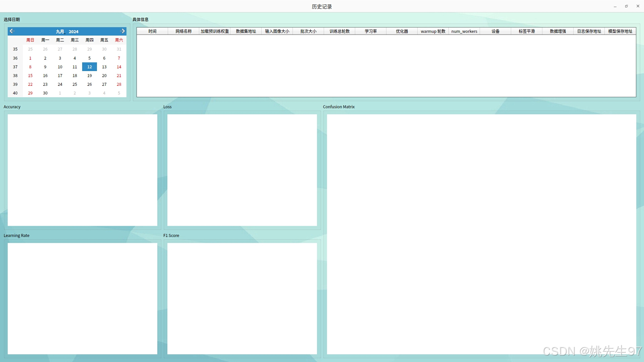The image size is (644, 362).
Task: Click the year 2024 in calendar header
Action: pos(73,32)
